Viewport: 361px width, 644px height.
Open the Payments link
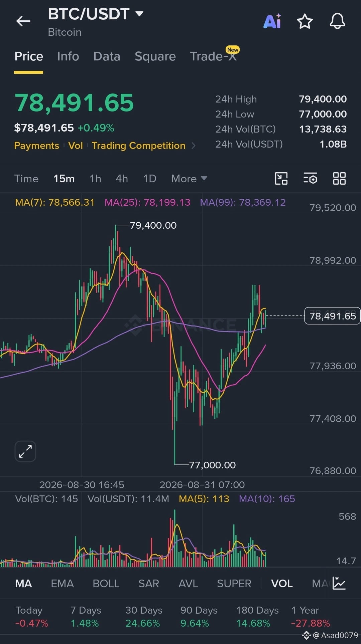coord(36,146)
